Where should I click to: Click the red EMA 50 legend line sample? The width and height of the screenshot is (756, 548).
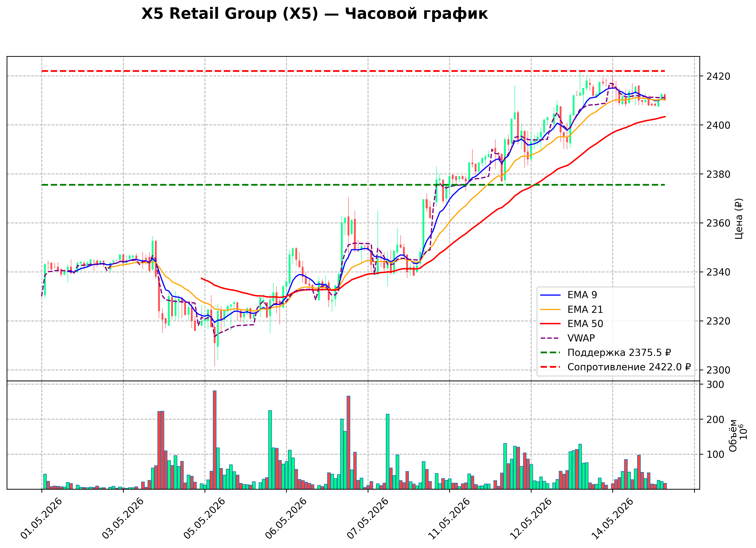(550, 324)
